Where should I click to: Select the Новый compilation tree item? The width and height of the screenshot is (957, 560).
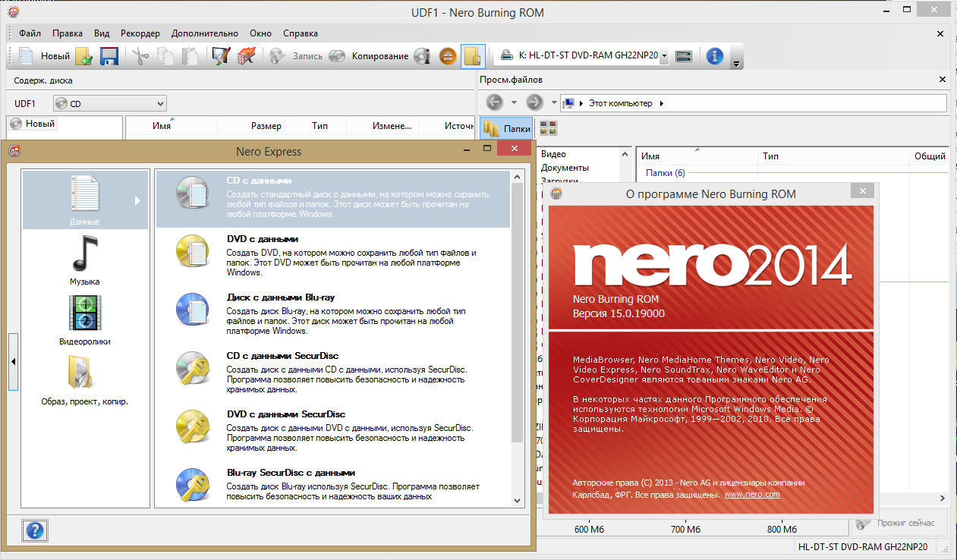point(33,124)
